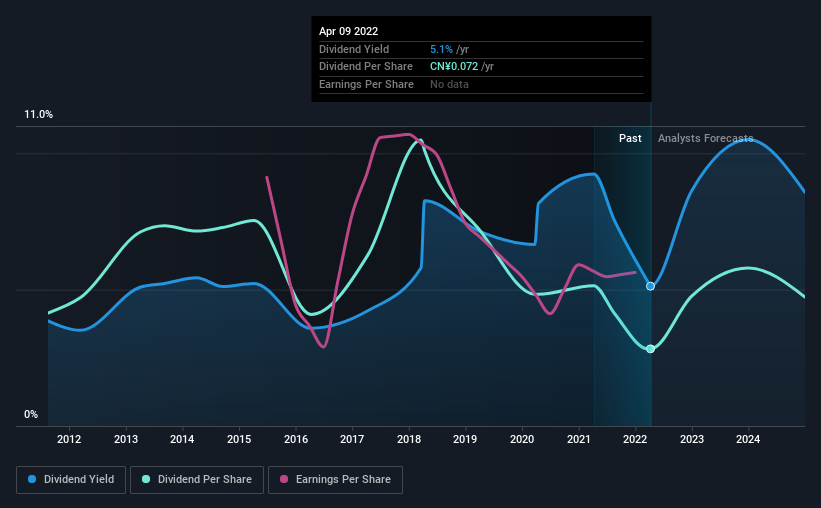Click the 2021 x-axis label
The image size is (821, 508).
579,439
